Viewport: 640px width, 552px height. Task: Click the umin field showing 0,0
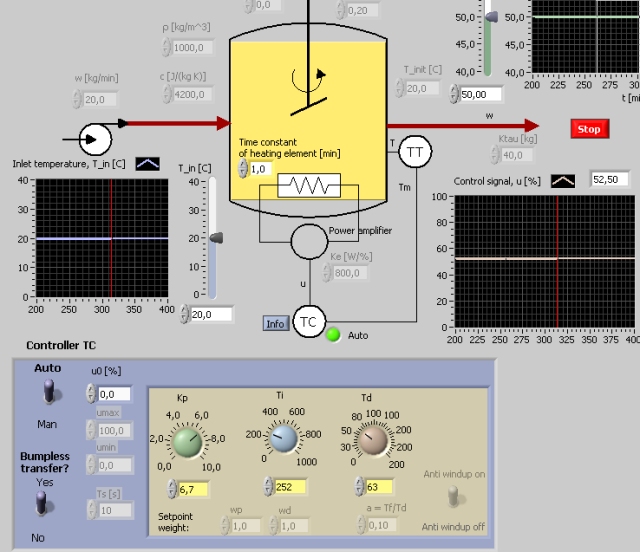[x=115, y=465]
